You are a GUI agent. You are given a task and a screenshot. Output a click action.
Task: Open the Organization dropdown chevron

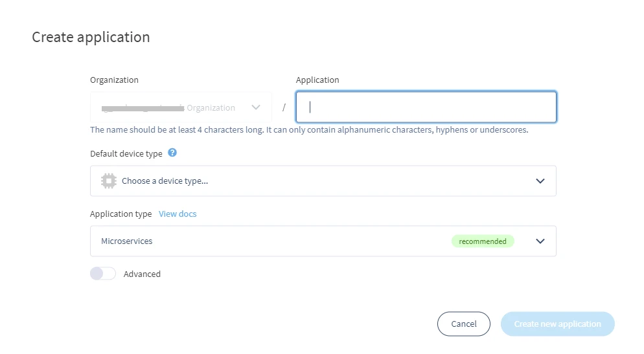256,107
